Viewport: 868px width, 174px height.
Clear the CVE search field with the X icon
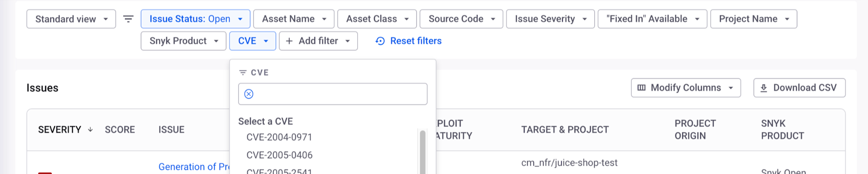249,94
